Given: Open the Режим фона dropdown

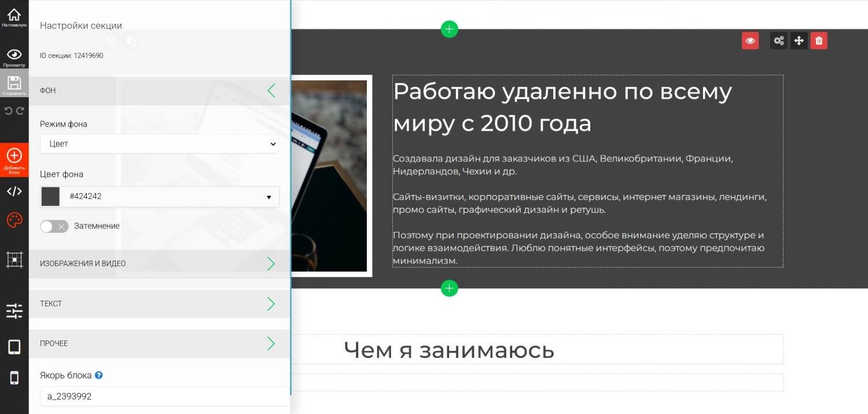Looking at the screenshot, I should [x=159, y=144].
